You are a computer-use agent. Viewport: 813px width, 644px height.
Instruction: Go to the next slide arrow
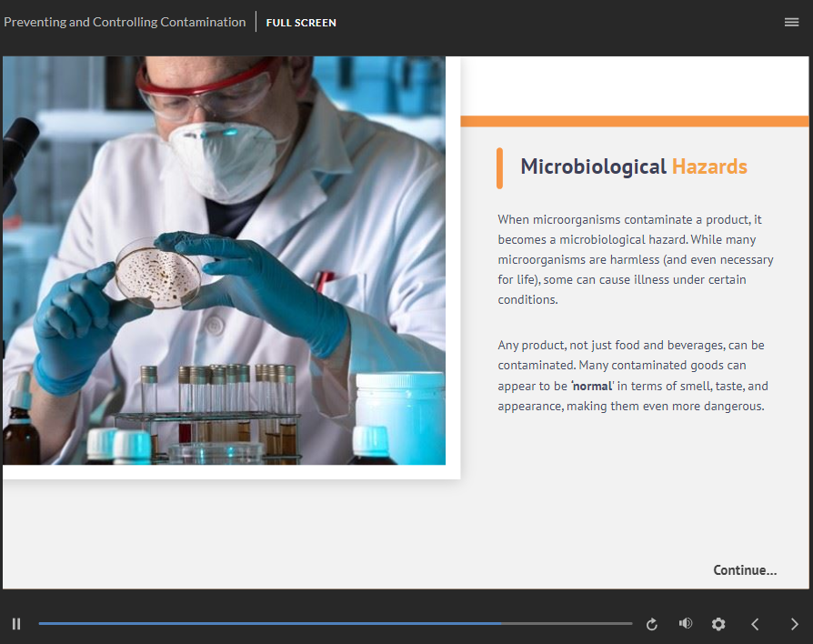coord(794,624)
